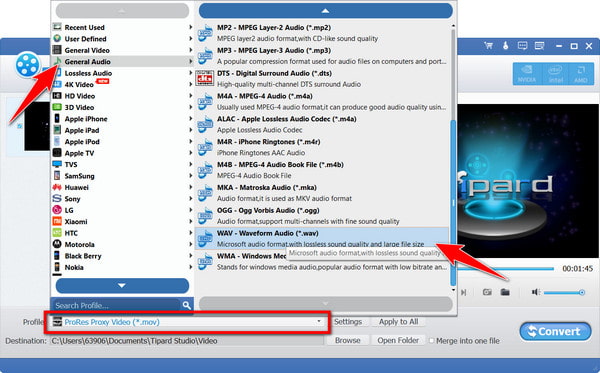Click the Tipard film reel logo icon
This screenshot has height=373, width=600.
click(x=28, y=65)
